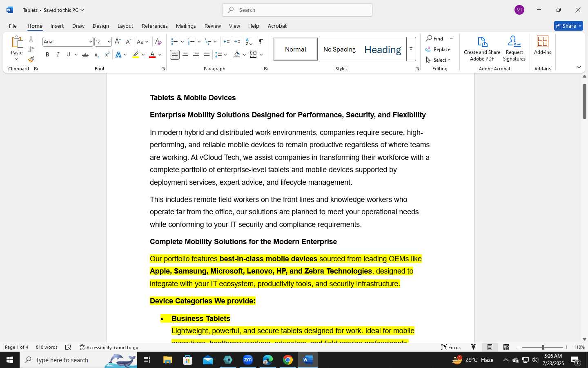Apply strikethrough formatting
The height and width of the screenshot is (368, 588).
pyautogui.click(x=85, y=55)
